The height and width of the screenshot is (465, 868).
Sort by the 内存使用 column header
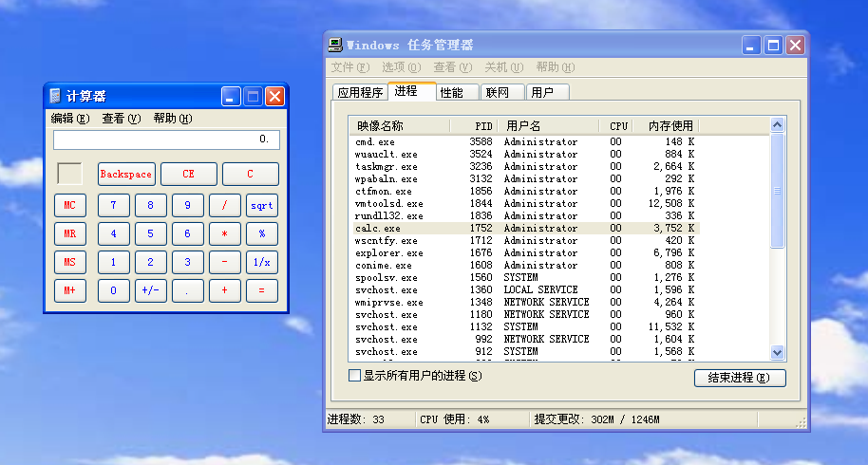[x=666, y=126]
